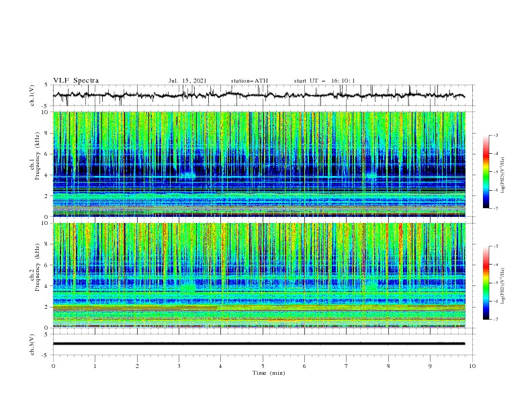Click the "10" tick on time axis

click(x=472, y=366)
